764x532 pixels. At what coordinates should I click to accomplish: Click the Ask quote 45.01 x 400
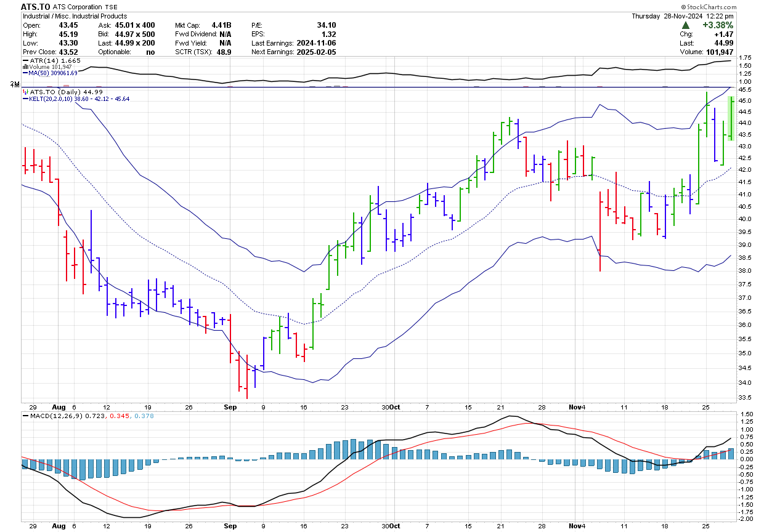click(135, 25)
